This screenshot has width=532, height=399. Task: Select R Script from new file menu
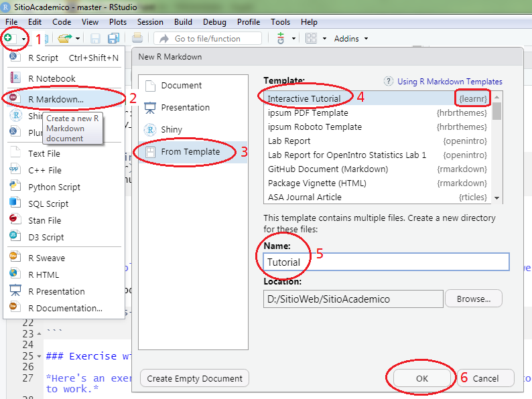pyautogui.click(x=64, y=58)
